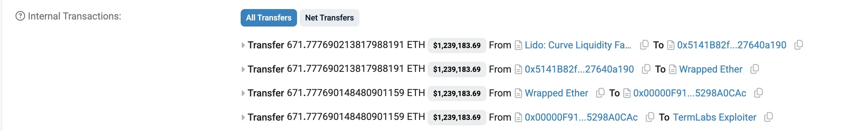Expand third transfer row from Wrapped Ether
The width and height of the screenshot is (868, 131).
[243, 93]
